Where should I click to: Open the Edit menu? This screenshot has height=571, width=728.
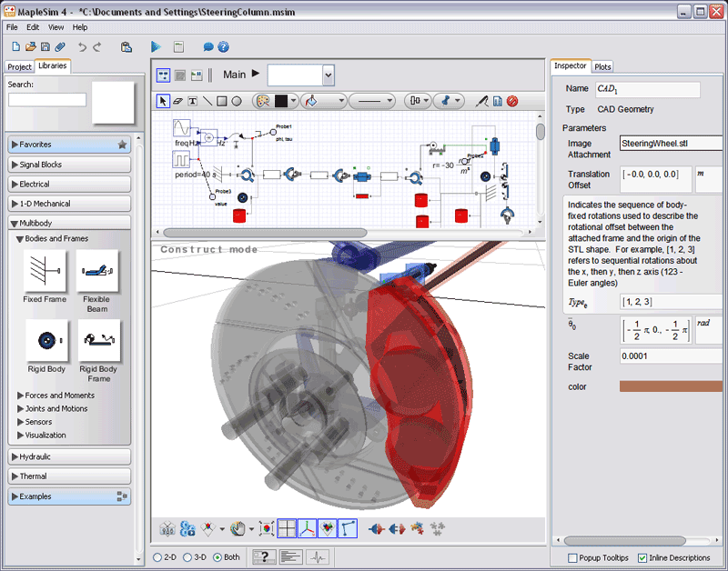pos(33,27)
